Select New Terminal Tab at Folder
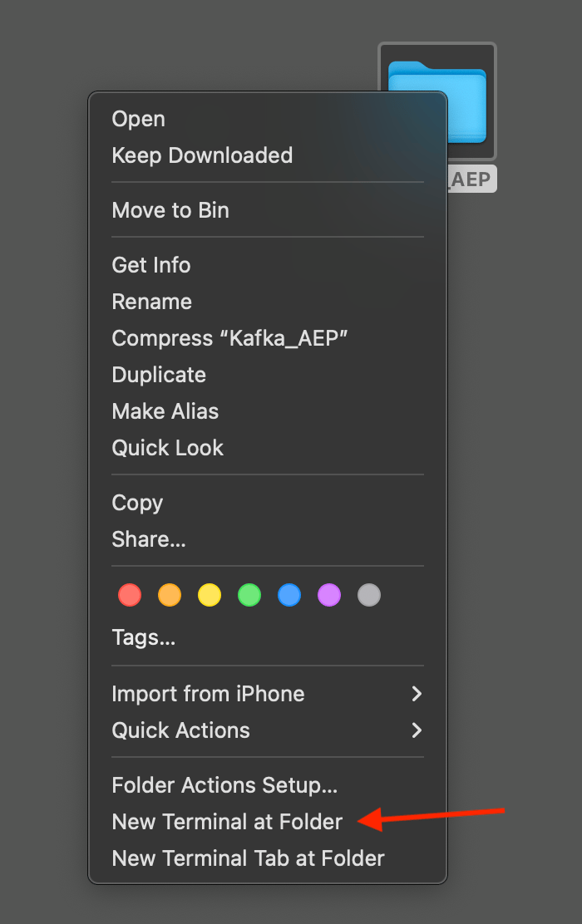Viewport: 582px width, 924px height. [x=248, y=858]
